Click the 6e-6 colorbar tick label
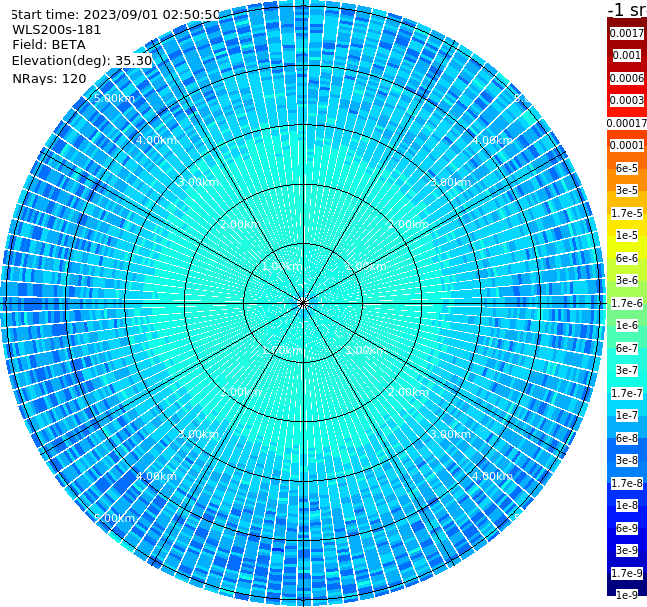 point(627,258)
